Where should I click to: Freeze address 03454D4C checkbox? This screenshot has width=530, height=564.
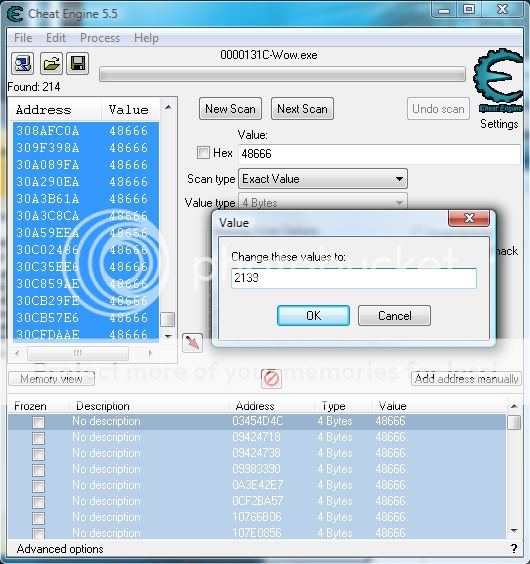click(x=38, y=422)
